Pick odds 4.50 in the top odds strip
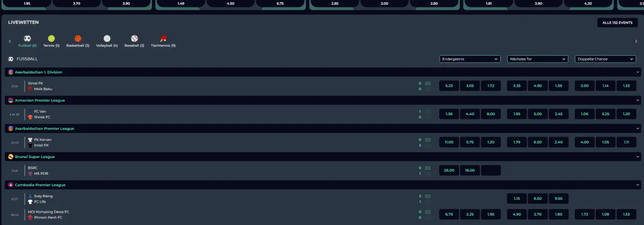644x225 pixels. 231,3
